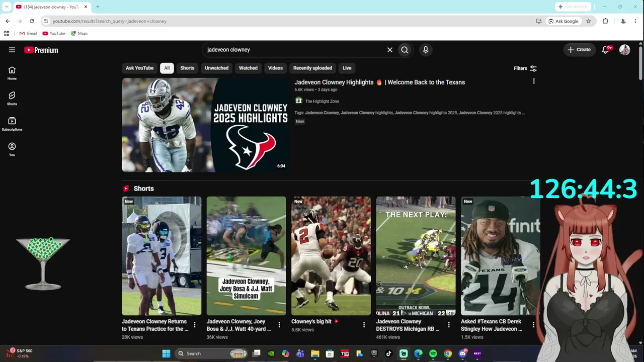
Task: Clear the search box with the X
Action: point(389,50)
